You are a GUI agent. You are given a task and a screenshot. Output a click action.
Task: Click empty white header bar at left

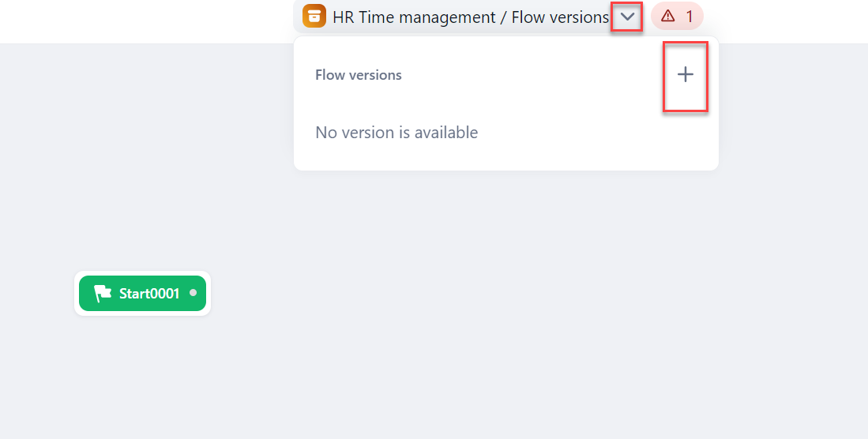coord(118,20)
